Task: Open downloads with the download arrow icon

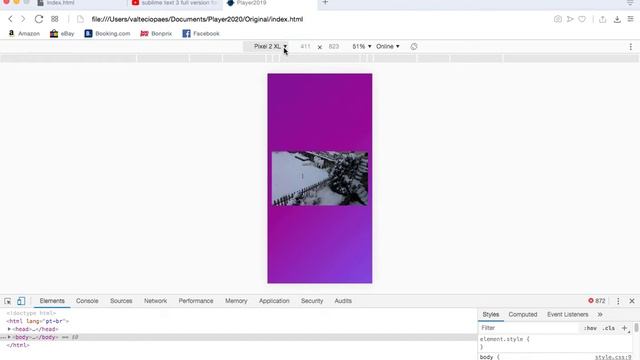Action: coord(617,19)
